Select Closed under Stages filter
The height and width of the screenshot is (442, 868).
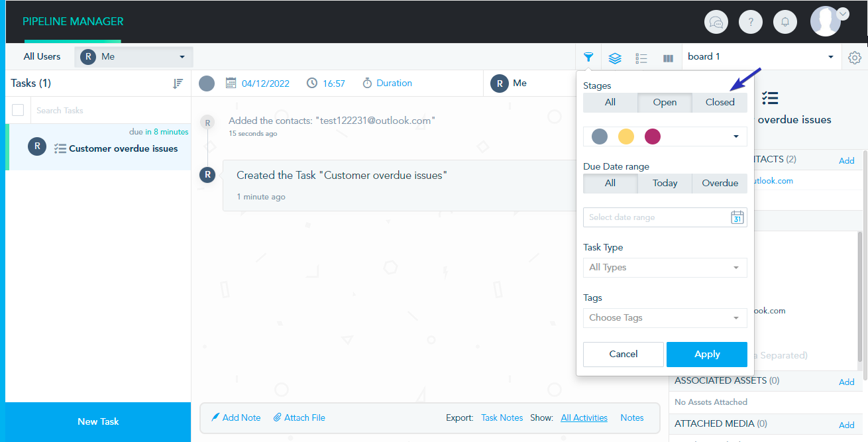[x=720, y=102]
